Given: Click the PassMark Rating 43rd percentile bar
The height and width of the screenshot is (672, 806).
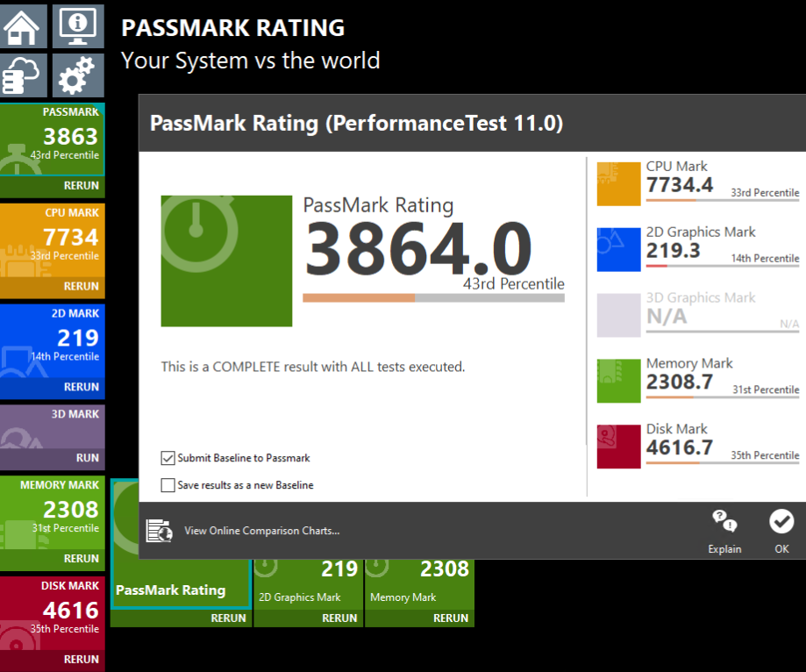Looking at the screenshot, I should pyautogui.click(x=433, y=297).
